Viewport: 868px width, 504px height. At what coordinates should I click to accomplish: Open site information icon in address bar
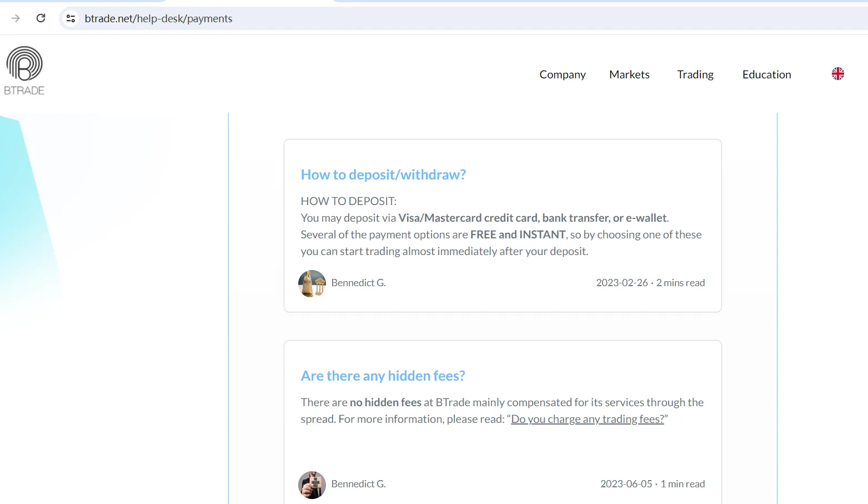click(71, 18)
